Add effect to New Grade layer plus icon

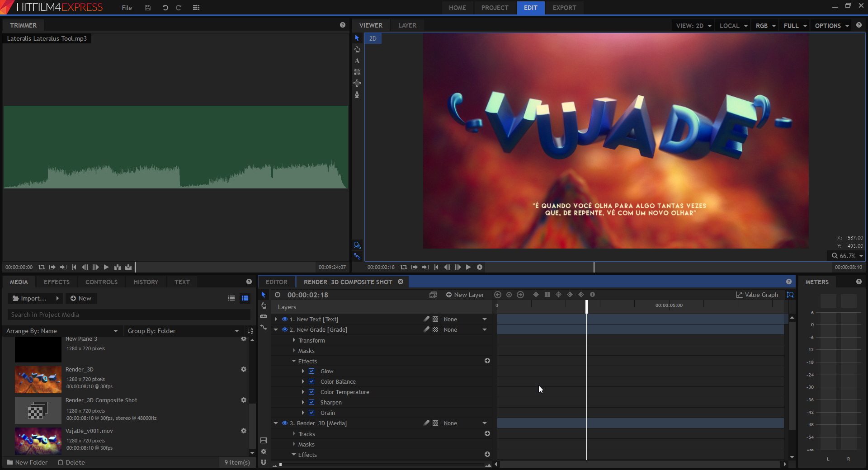(x=487, y=361)
